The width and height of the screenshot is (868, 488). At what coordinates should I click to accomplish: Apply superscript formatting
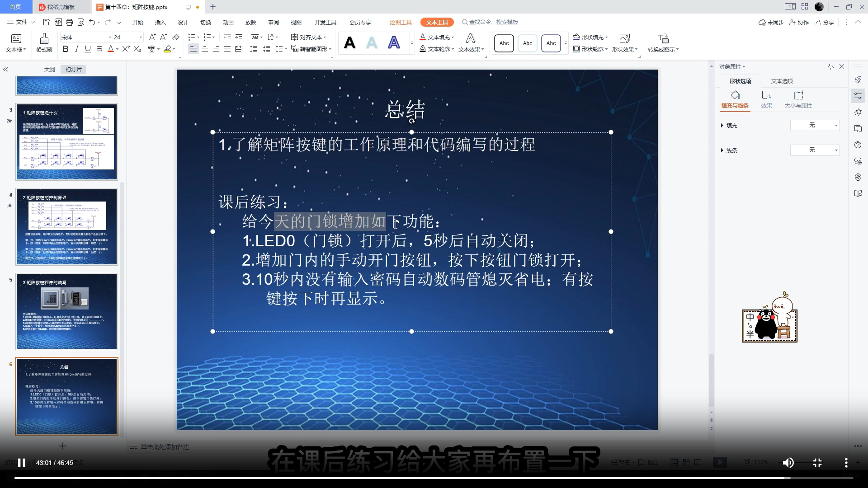pos(126,49)
